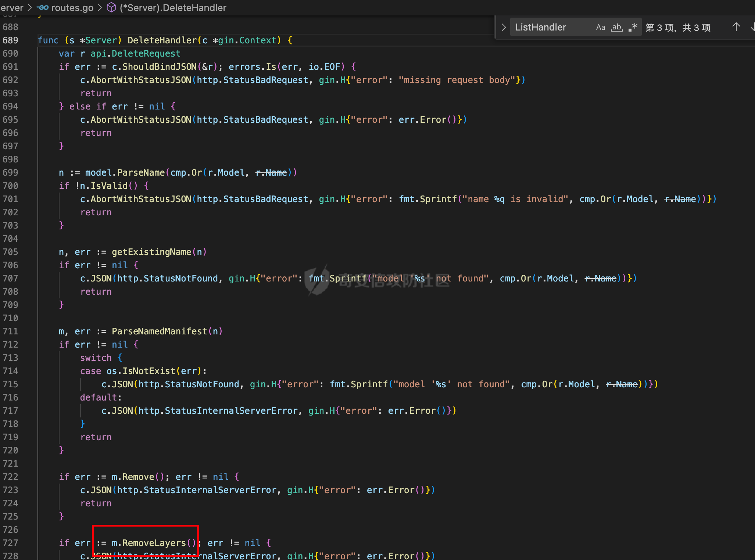Click getExistingName call on line 705
This screenshot has width=755, height=560.
[151, 252]
